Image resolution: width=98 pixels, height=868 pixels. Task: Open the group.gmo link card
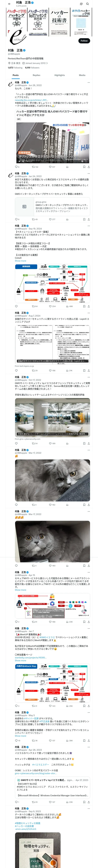pos(52,206)
